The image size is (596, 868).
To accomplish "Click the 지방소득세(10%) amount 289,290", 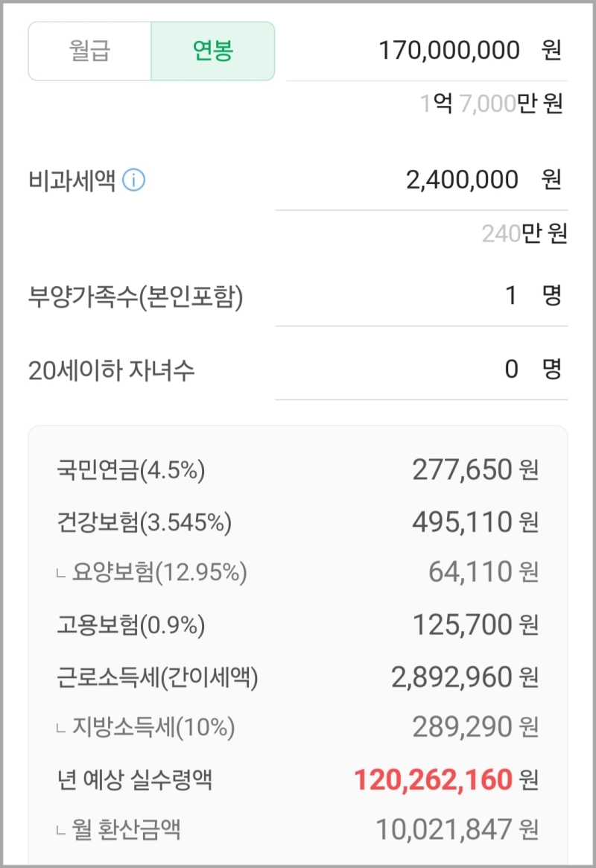I will (x=460, y=725).
